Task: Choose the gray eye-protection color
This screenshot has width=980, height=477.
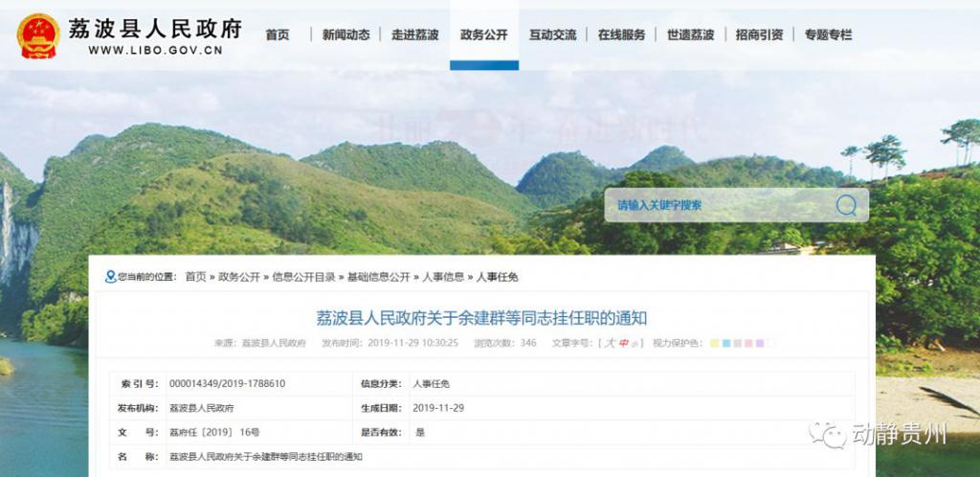Action: click(737, 343)
